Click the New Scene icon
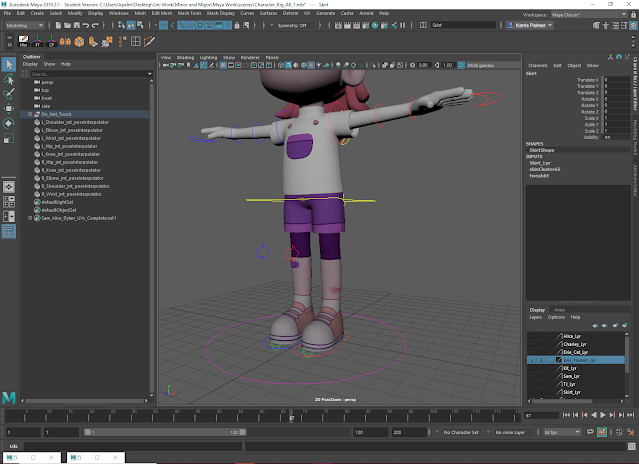The width and height of the screenshot is (639, 464). tap(58, 25)
